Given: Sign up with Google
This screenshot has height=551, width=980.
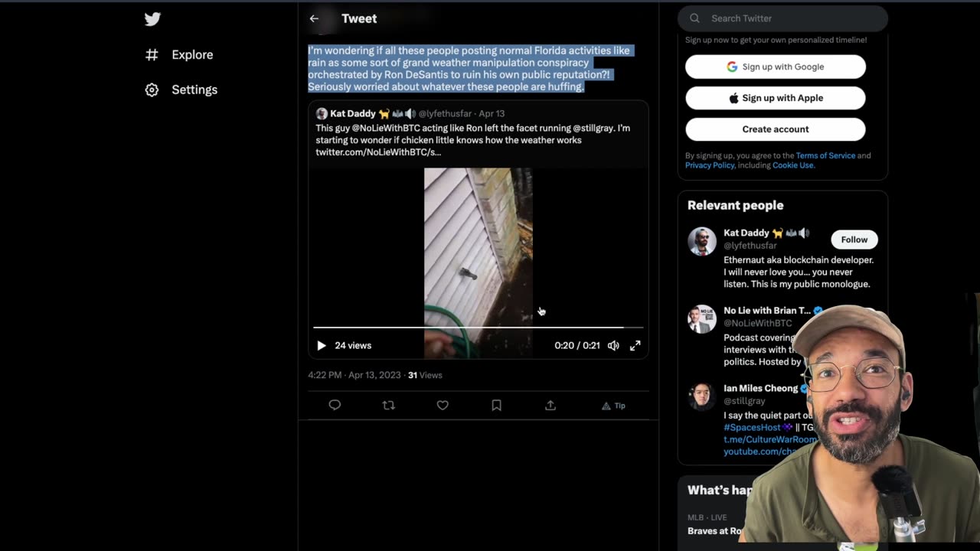Looking at the screenshot, I should tap(776, 67).
